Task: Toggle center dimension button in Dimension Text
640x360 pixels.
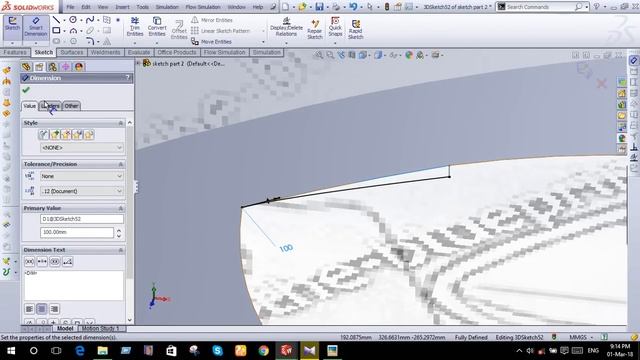Action: pos(42,262)
